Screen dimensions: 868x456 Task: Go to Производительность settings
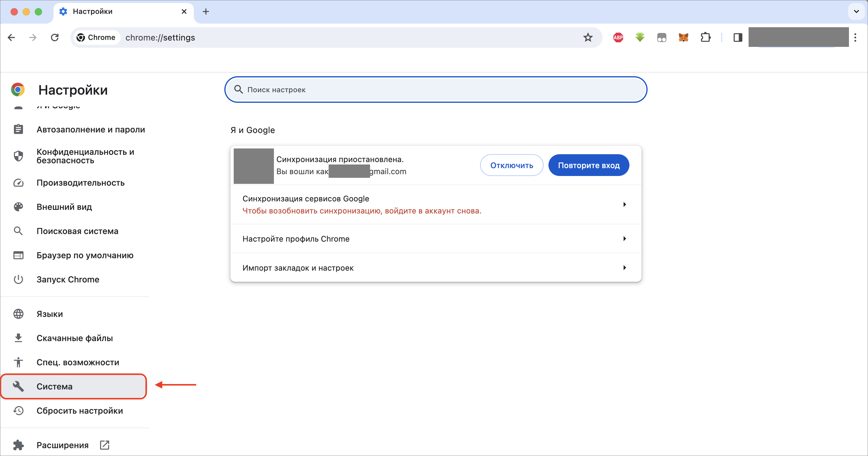click(74, 183)
